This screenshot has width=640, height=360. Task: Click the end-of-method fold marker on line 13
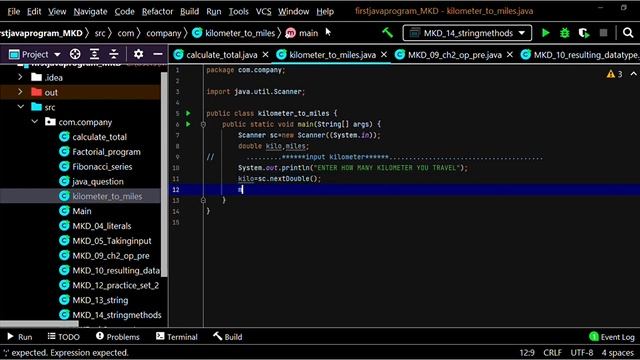coord(203,200)
